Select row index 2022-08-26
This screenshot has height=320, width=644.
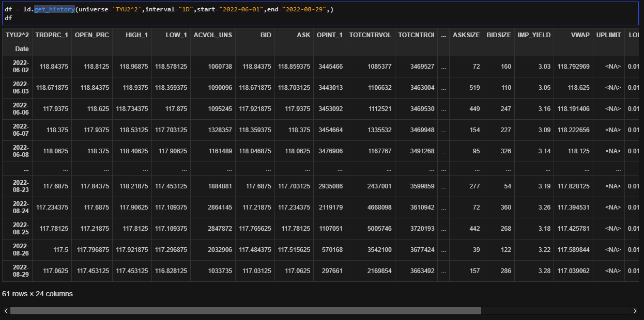(x=18, y=250)
